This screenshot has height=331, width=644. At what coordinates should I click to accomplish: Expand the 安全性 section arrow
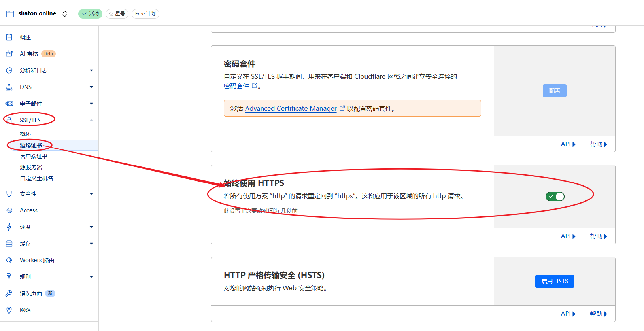tap(91, 194)
